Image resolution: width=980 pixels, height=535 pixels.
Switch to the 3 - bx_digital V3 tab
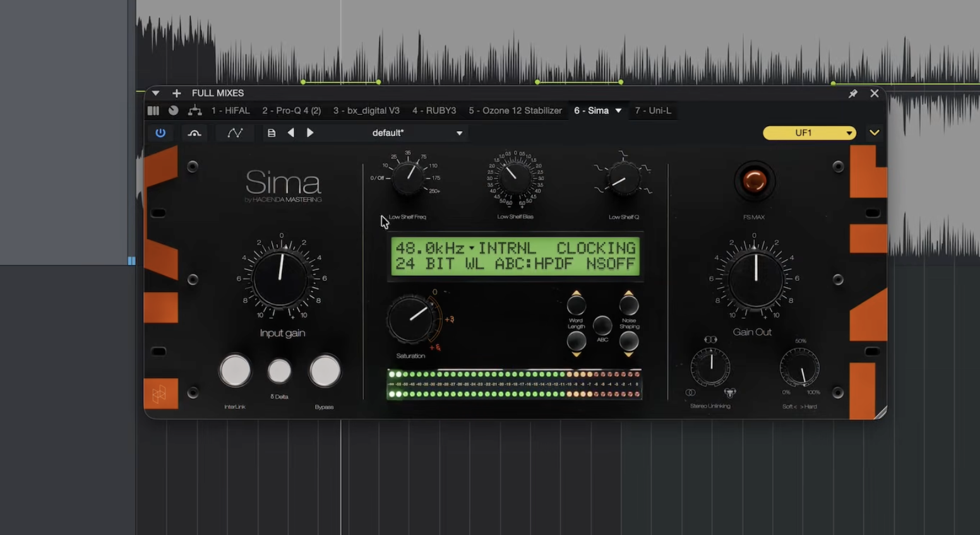tap(366, 111)
